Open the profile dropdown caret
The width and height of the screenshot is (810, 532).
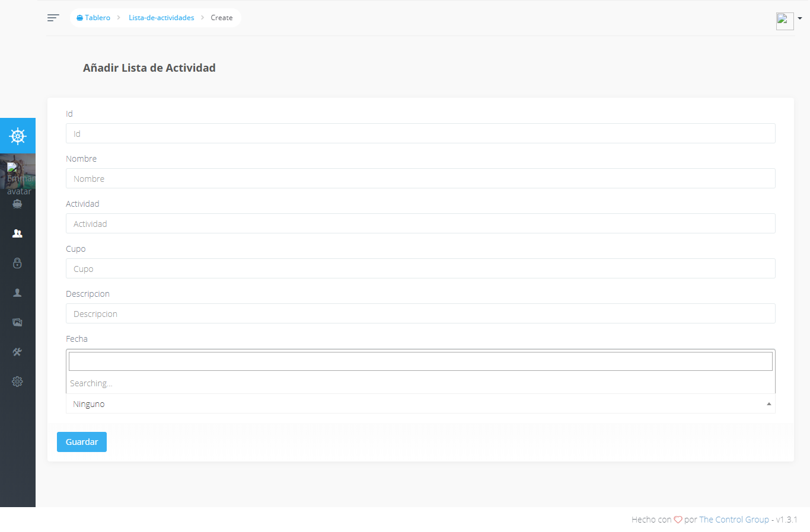coord(800,18)
